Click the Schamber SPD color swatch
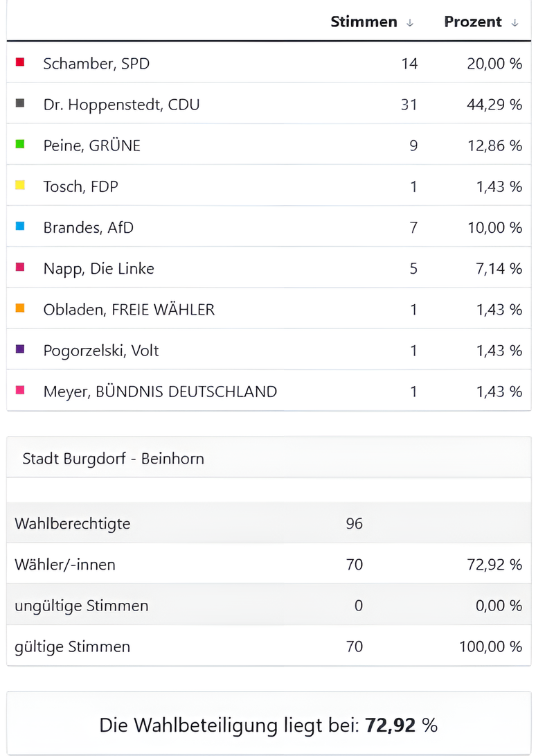The height and width of the screenshot is (756, 554). coord(19,62)
